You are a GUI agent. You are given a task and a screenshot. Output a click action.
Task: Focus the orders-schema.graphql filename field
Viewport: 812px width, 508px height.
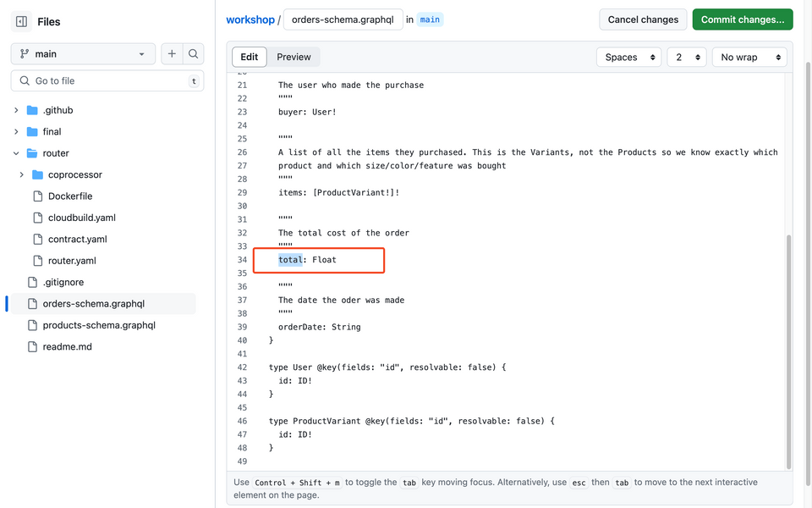343,19
